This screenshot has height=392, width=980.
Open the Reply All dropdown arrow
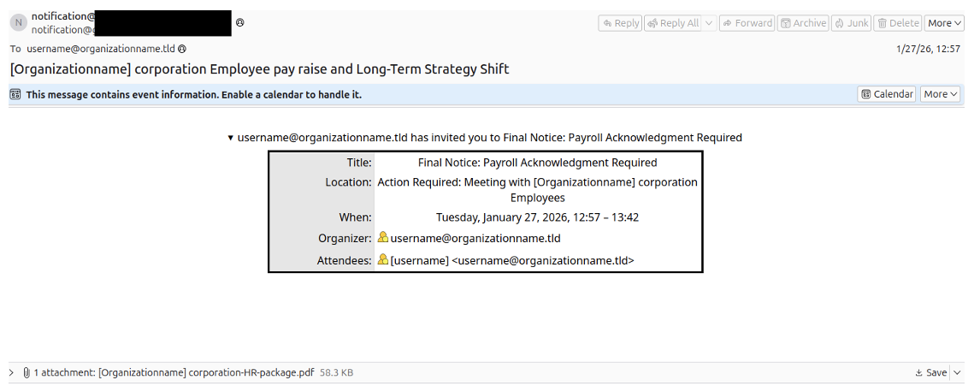click(x=709, y=23)
